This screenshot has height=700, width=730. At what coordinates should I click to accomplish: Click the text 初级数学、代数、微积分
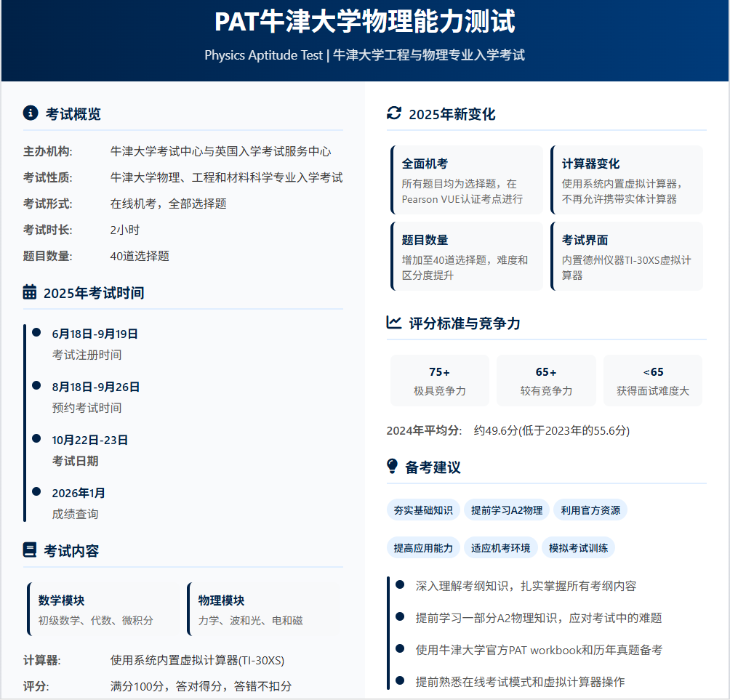point(95,621)
